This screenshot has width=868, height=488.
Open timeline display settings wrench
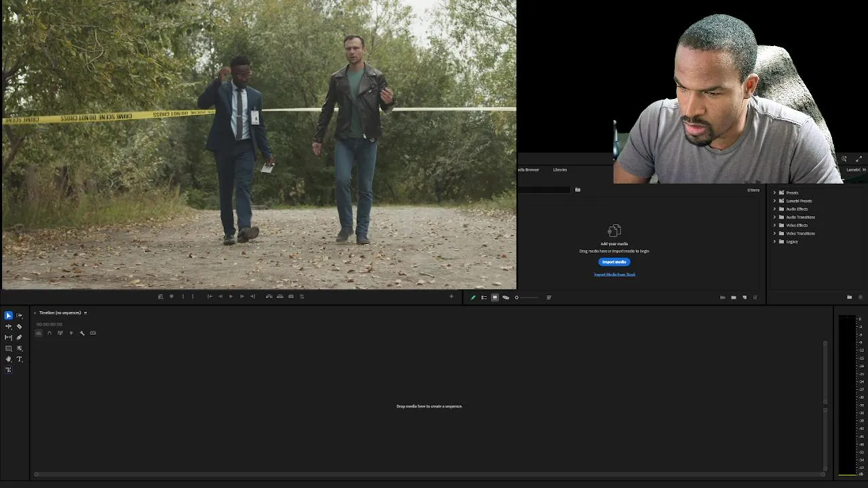click(x=82, y=333)
